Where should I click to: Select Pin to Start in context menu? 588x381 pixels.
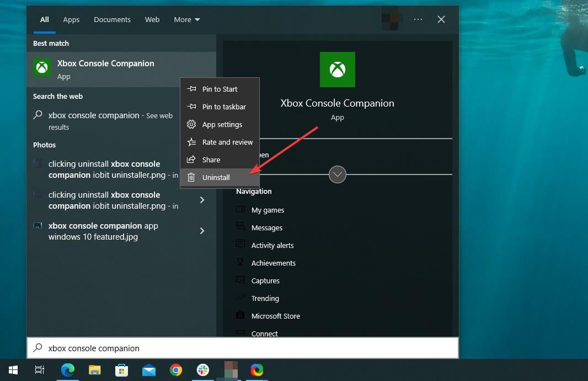click(x=220, y=89)
